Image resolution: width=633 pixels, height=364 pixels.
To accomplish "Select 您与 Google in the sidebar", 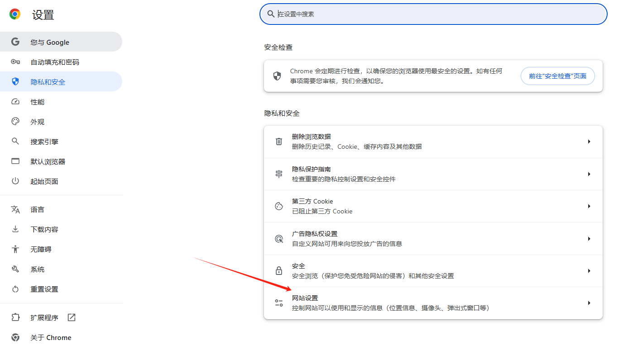I will tap(50, 42).
